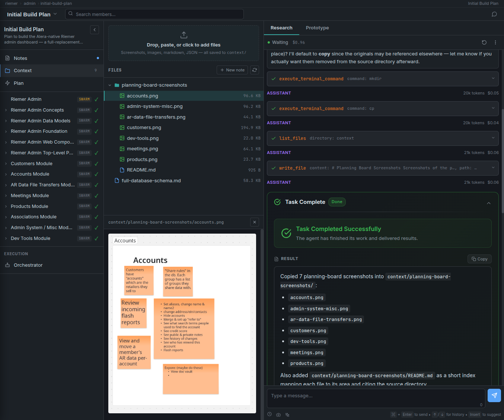Click the admin breadcrumb link
Screen dimensions: 504x420
[30, 3]
